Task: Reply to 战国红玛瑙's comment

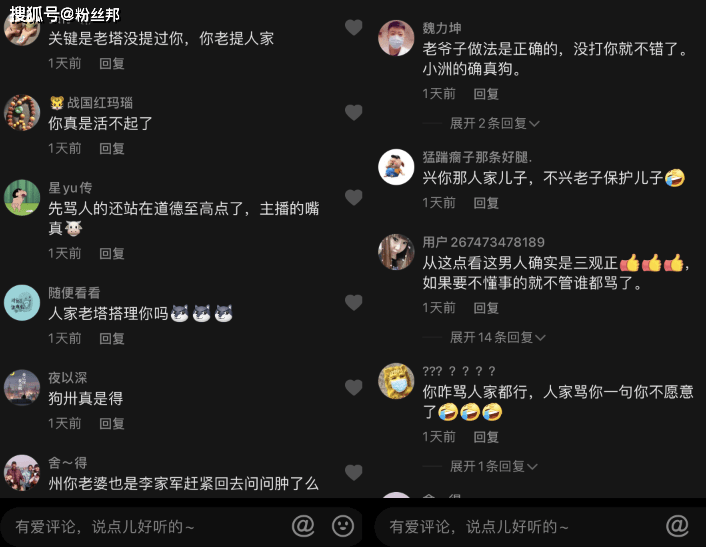Action: (112, 149)
